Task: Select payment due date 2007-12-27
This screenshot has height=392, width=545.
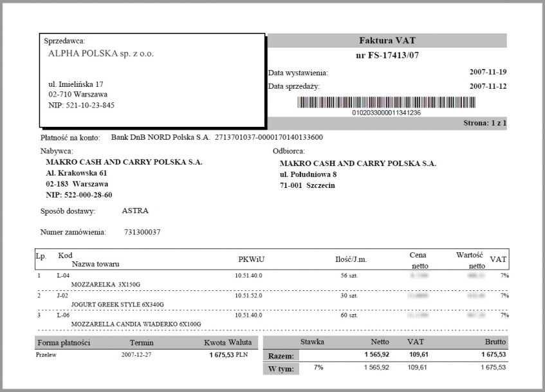Action: point(136,355)
